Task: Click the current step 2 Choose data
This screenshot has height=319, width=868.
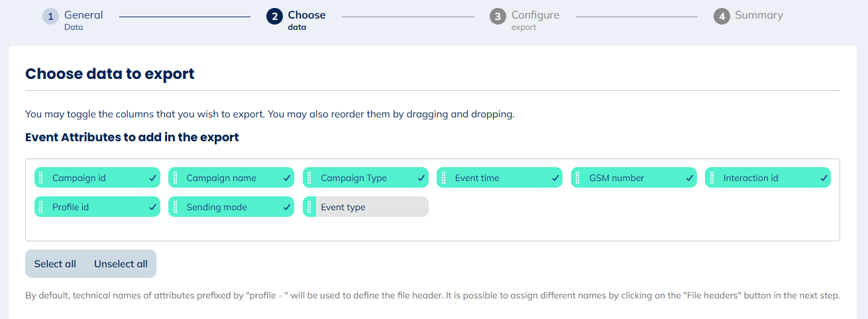Action: pyautogui.click(x=296, y=19)
